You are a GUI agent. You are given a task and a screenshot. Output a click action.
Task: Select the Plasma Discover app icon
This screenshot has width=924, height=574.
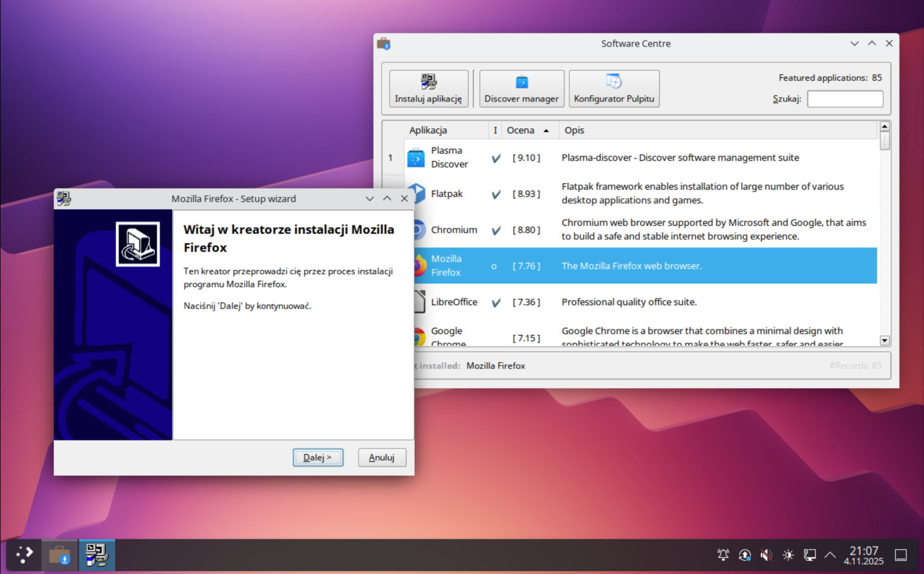(416, 158)
